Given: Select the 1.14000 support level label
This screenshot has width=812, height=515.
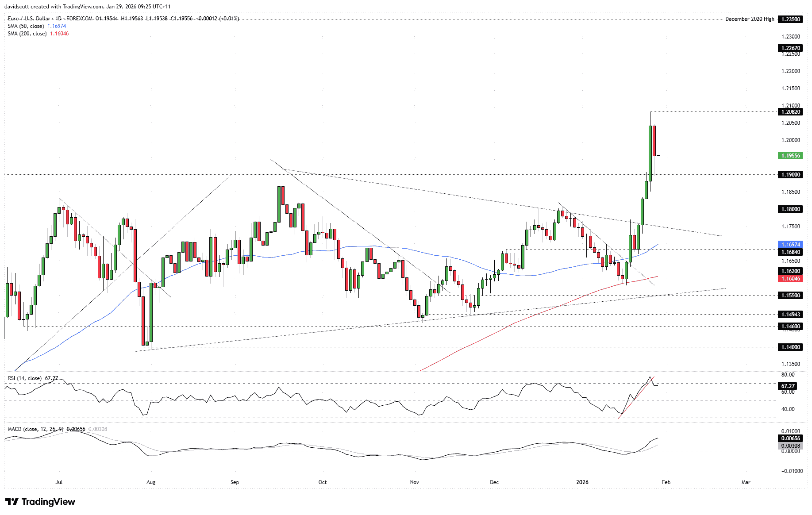Looking at the screenshot, I should (790, 347).
